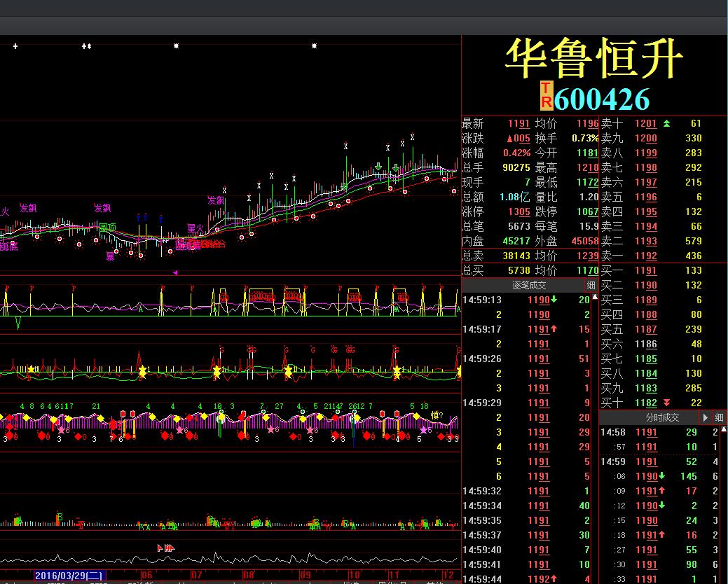
Task: Click the 总买 value 5738
Action: coord(518,270)
